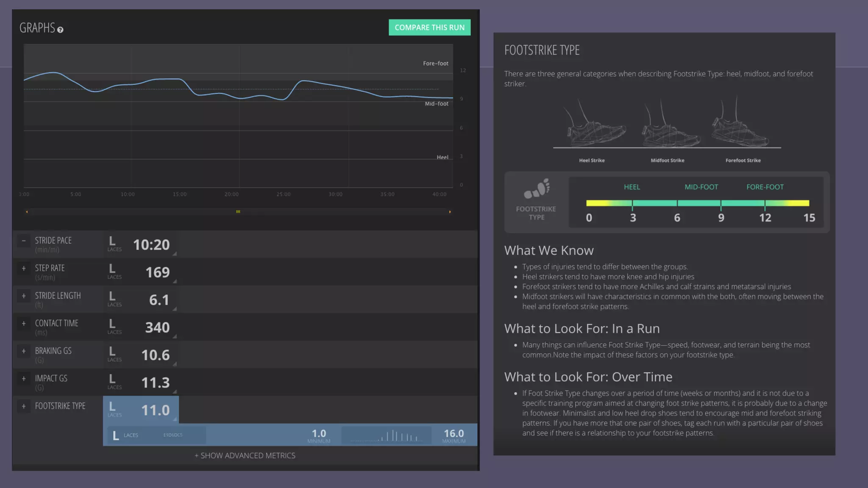Toggle the Footstrike Type 11.0 Laces tile
The width and height of the screenshot is (868, 488).
141,410
